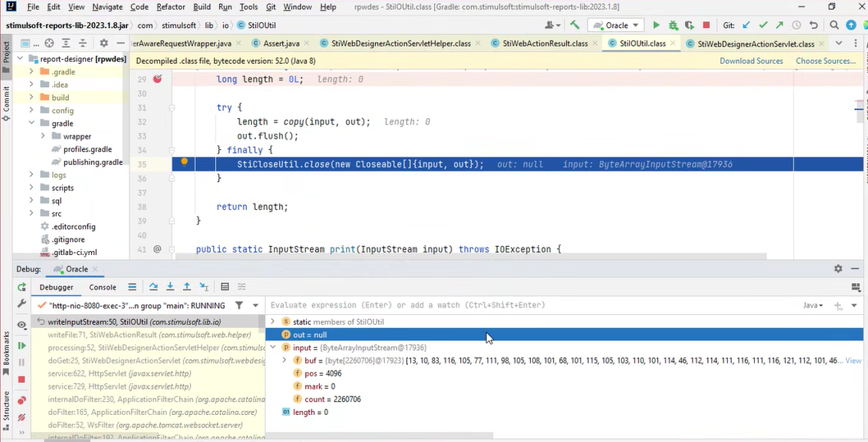Click Choose Sources link
This screenshot has height=442, width=868.
[x=825, y=61]
